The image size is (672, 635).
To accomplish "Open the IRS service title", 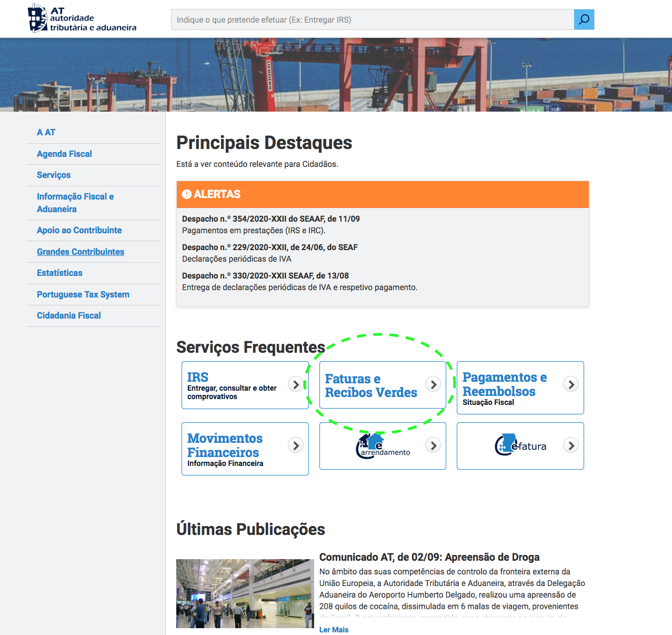I will (x=198, y=377).
